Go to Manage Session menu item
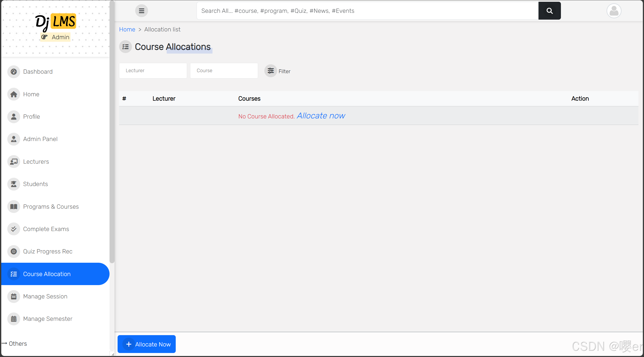The height and width of the screenshot is (357, 644). tap(45, 296)
